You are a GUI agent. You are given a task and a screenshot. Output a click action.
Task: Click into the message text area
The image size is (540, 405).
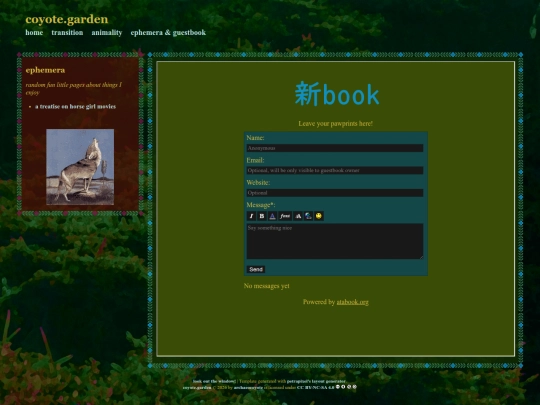335,241
